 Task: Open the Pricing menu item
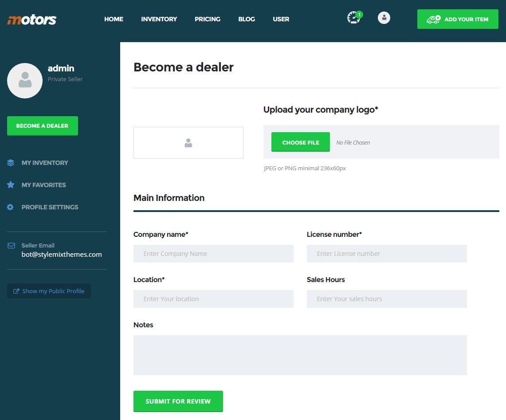point(208,19)
